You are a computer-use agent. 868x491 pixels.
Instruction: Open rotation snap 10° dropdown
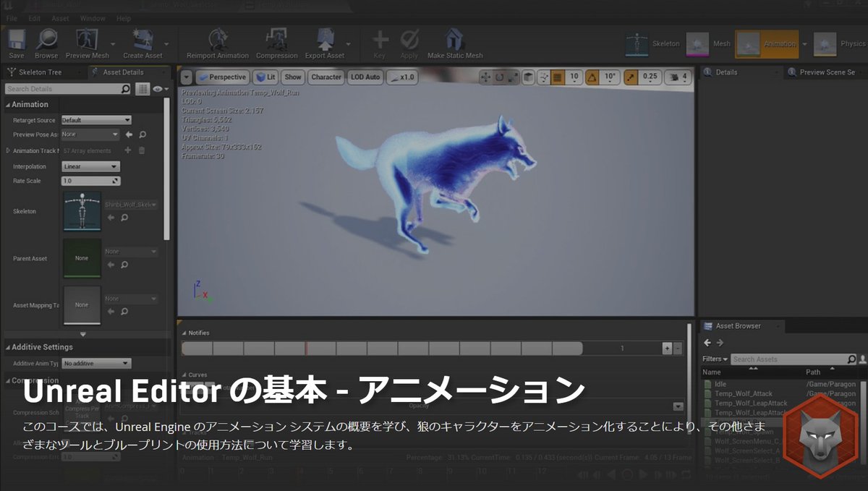610,77
